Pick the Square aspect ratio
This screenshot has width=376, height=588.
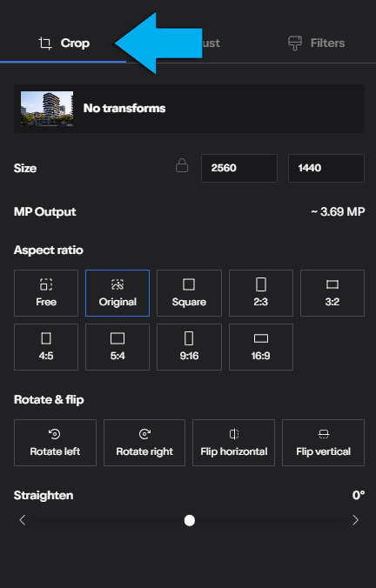point(189,293)
